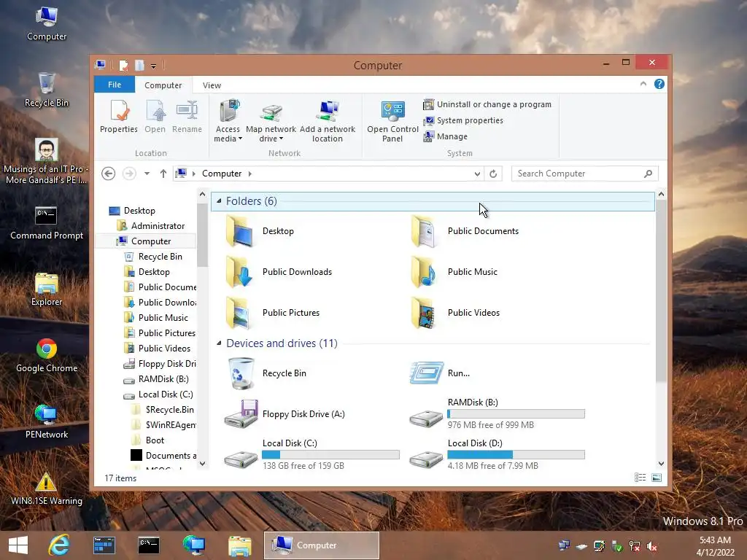
Task: Click Local Disk (D:) capacity bar
Action: [516, 455]
